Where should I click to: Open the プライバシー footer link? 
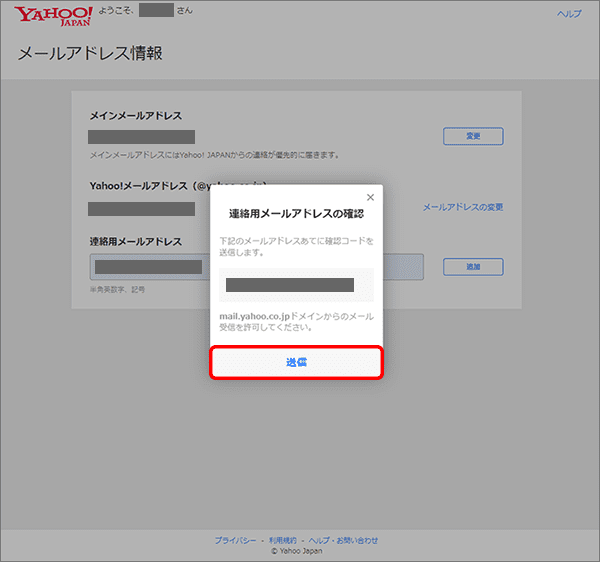coord(235,540)
